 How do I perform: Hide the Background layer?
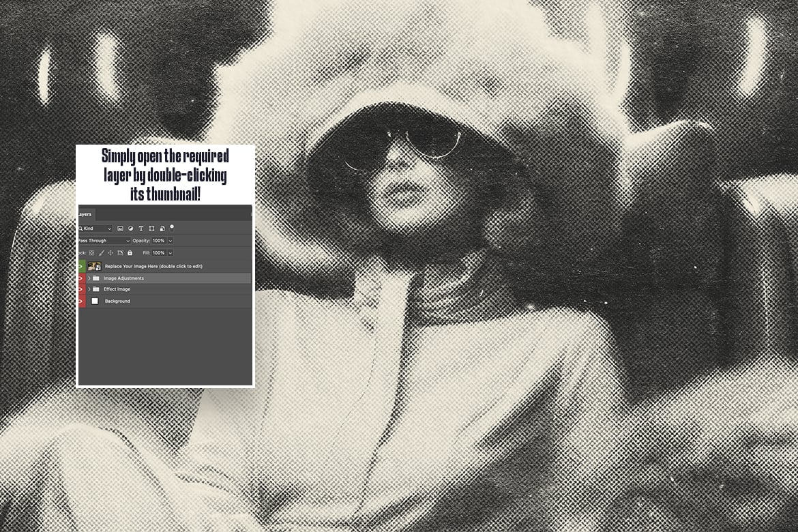coord(81,301)
